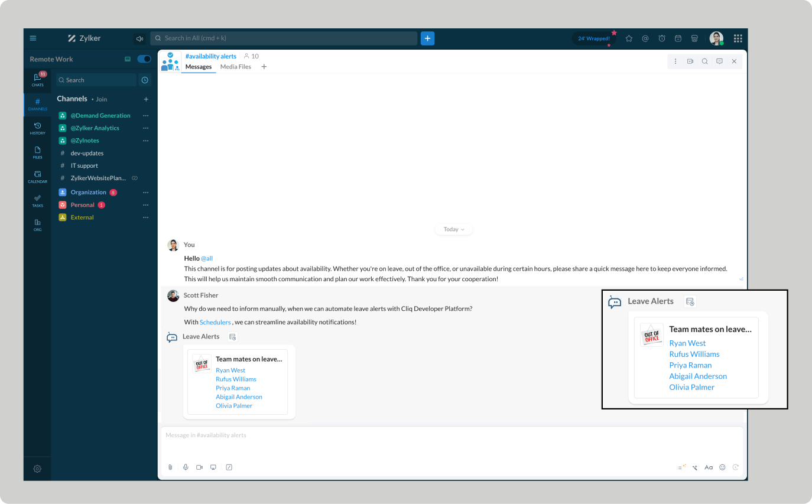This screenshot has width=812, height=504.
Task: Select the Channels section in sidebar
Action: (x=37, y=104)
